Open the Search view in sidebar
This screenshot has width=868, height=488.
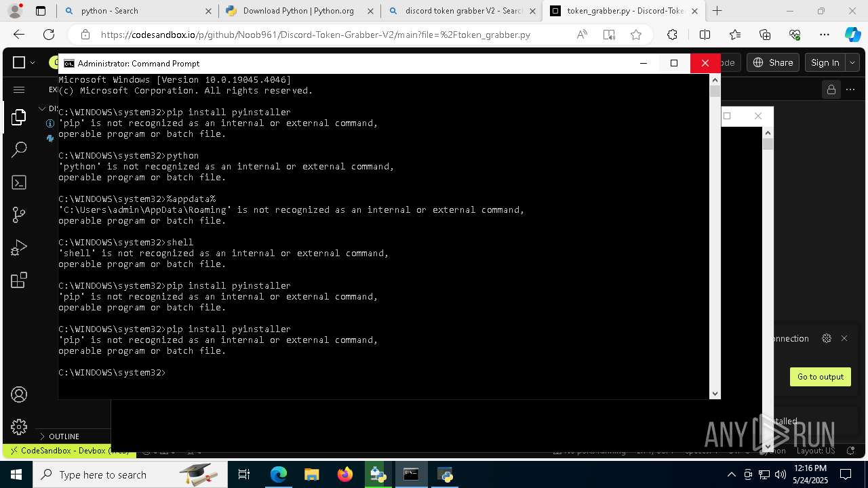(19, 149)
